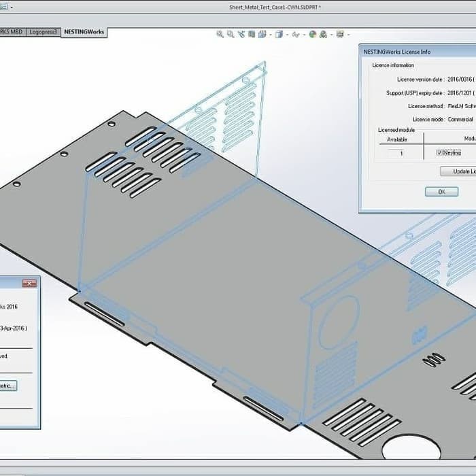The image size is (476, 476).
Task: Click the Hide/Show Items glasses icon
Action: (295, 35)
